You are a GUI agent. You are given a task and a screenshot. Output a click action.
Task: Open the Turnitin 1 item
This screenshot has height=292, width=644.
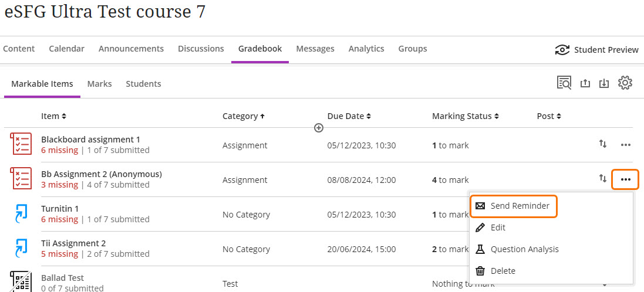[59, 209]
